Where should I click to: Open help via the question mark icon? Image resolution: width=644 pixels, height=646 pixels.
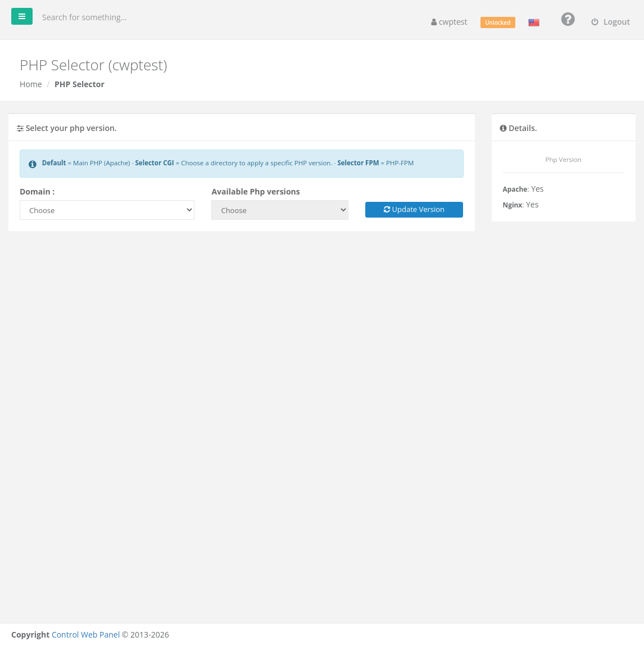pos(568,19)
